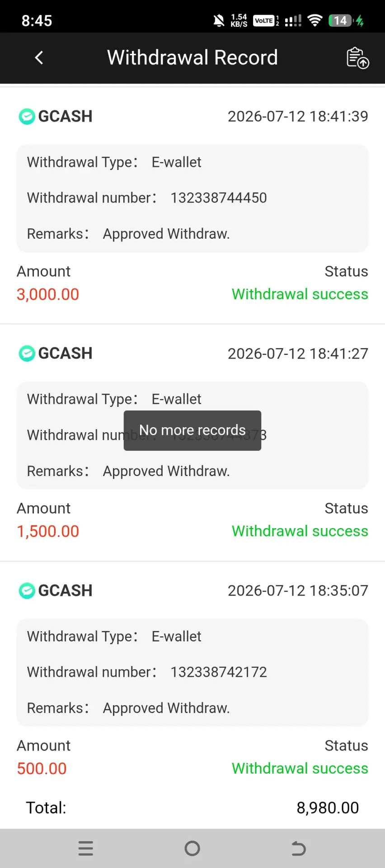Tap muted notification bell in status bar
385x868 pixels.
(219, 20)
